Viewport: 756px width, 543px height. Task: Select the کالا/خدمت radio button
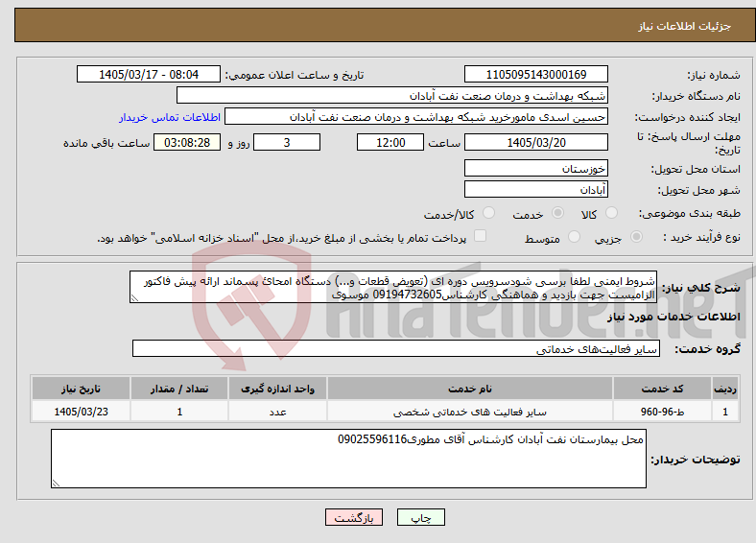(489, 213)
